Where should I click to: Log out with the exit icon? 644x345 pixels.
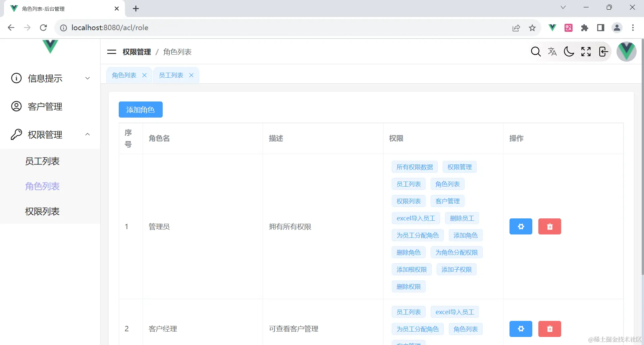click(x=603, y=52)
